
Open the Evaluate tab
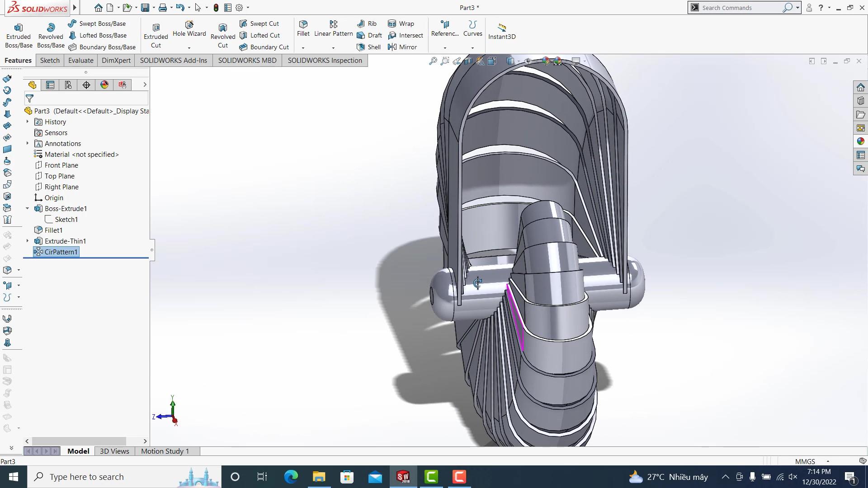pyautogui.click(x=80, y=61)
